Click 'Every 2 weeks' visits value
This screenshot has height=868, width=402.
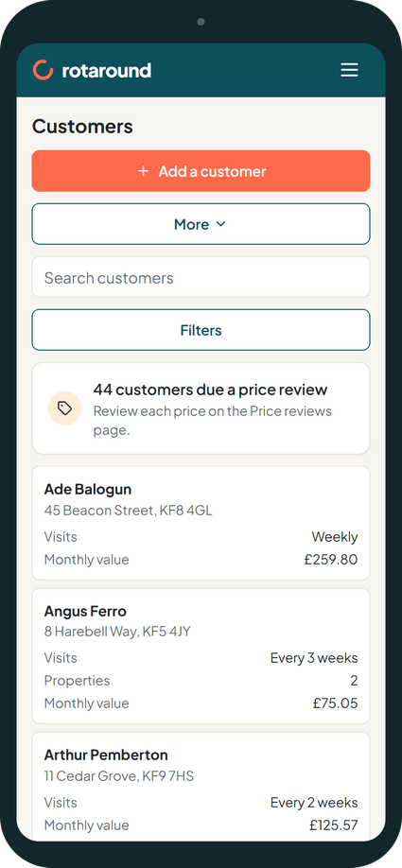click(x=314, y=803)
